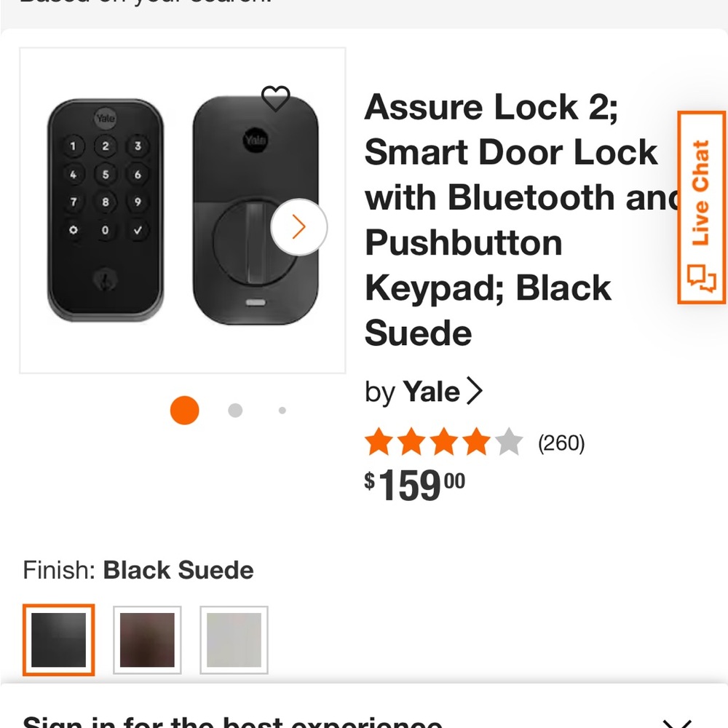Add this lock to favorites via heart icon

point(277,100)
